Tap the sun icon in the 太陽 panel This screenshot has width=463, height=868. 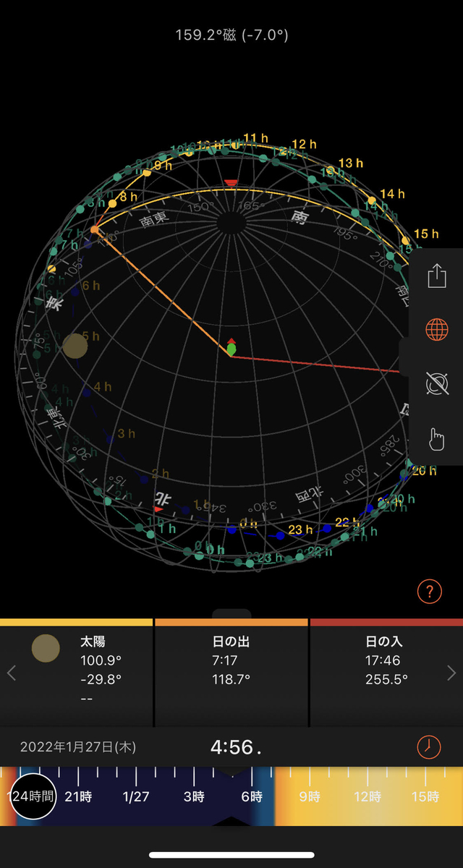tap(46, 649)
